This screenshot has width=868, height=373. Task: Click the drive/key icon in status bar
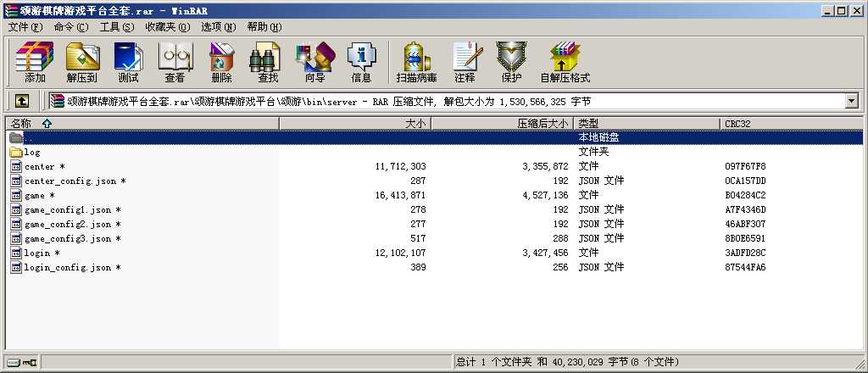[21, 363]
